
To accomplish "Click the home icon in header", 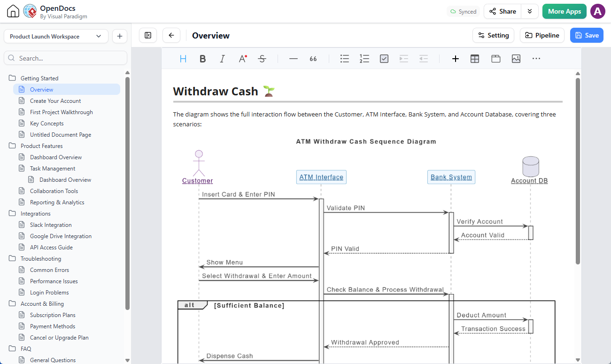I will [x=13, y=11].
